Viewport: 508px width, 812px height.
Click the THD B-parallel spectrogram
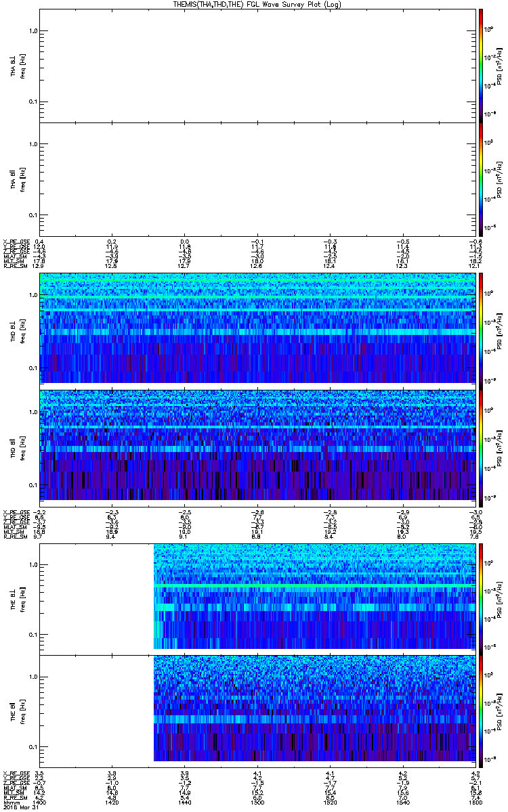point(257,445)
